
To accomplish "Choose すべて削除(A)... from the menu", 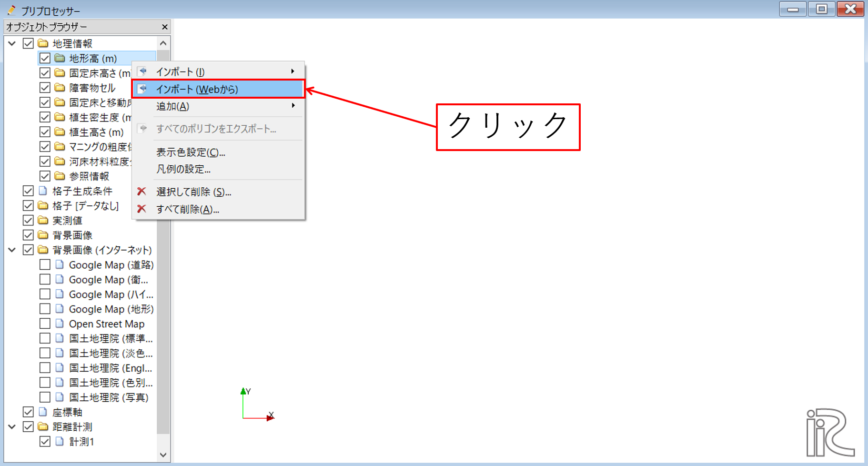I will 218,209.
